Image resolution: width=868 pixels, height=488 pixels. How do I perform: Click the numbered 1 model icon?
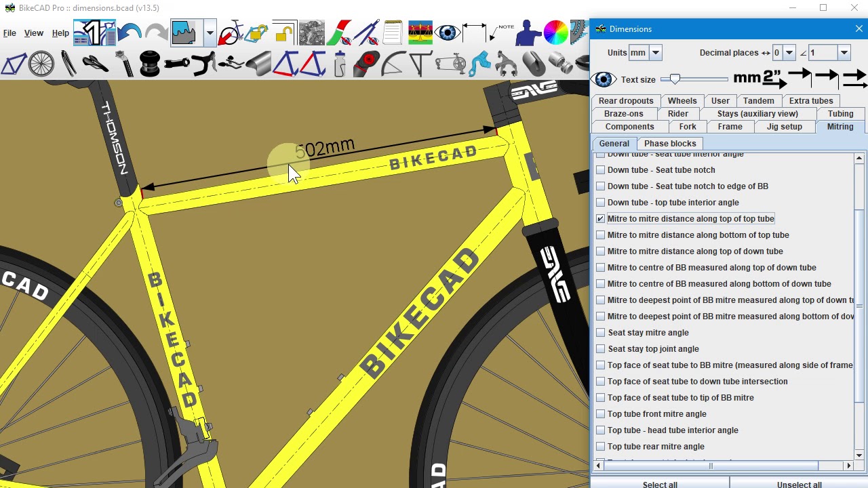[x=95, y=33]
